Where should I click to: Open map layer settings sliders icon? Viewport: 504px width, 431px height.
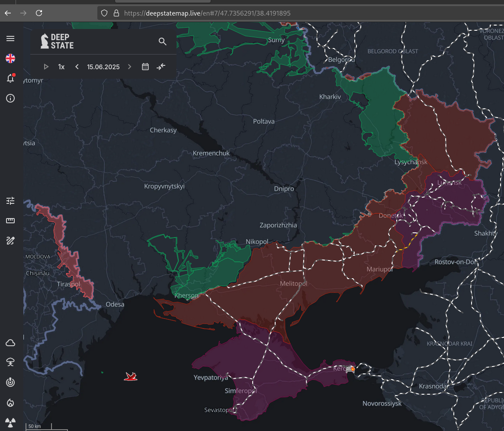(x=10, y=201)
